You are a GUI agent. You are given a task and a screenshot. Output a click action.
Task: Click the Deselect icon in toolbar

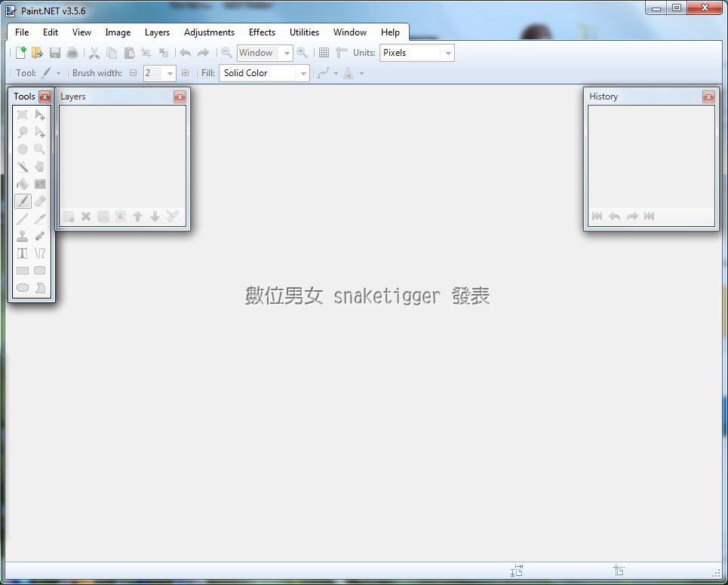pos(164,53)
